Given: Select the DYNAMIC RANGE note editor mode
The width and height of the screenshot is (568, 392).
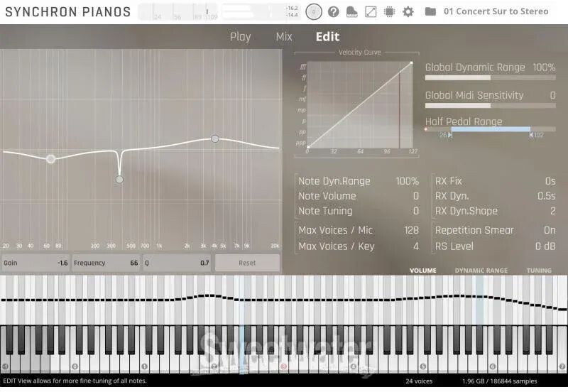Looking at the screenshot, I should pyautogui.click(x=481, y=271).
